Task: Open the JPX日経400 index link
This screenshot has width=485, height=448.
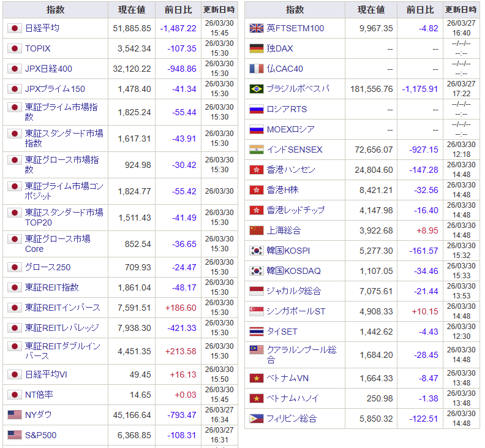Action: 48,69
